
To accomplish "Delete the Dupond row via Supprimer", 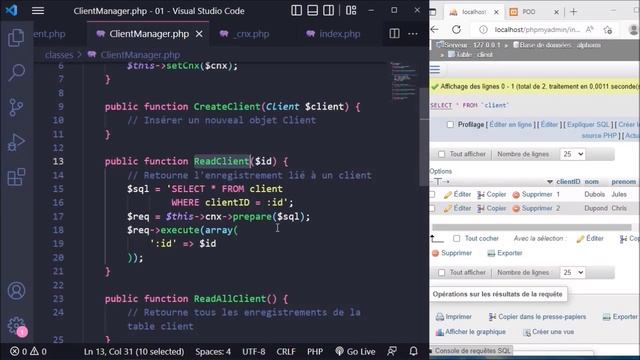I will (x=532, y=209).
